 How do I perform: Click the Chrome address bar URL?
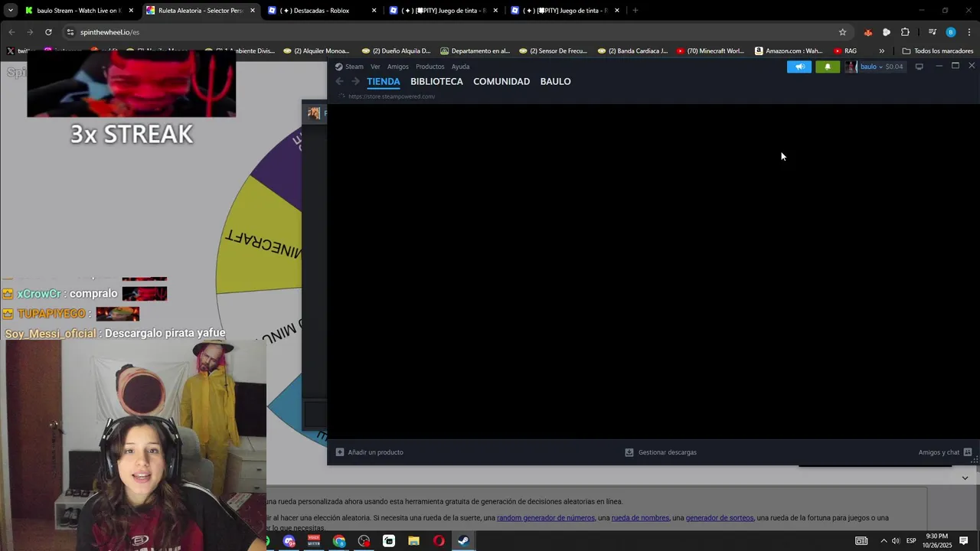point(109,32)
